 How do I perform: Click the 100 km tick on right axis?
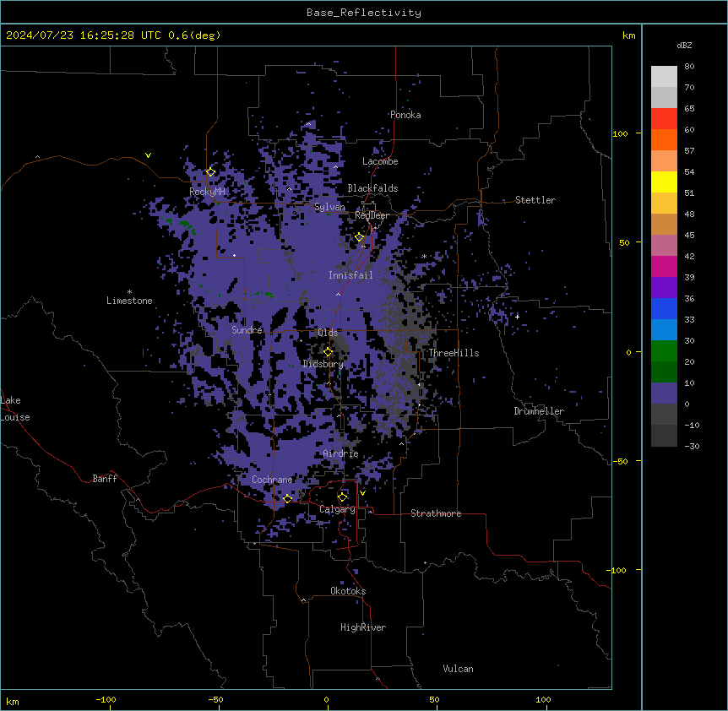pyautogui.click(x=620, y=133)
